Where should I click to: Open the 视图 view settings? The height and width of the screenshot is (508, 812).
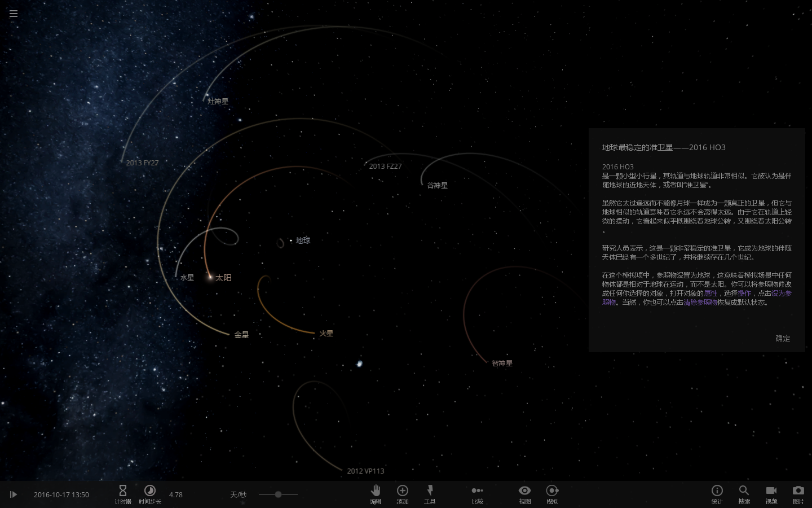(x=525, y=494)
